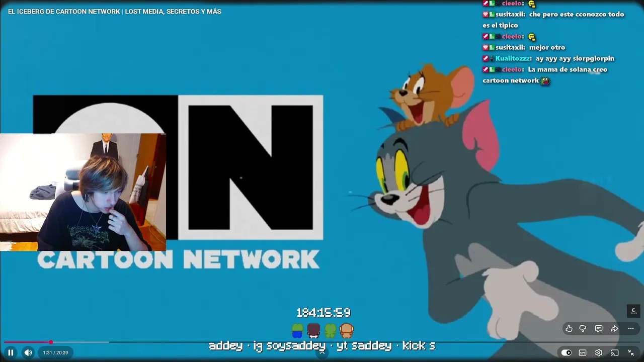Click the 'yt saddey' ticker text
Image resolution: width=644 pixels, height=362 pixels.
coord(364,346)
